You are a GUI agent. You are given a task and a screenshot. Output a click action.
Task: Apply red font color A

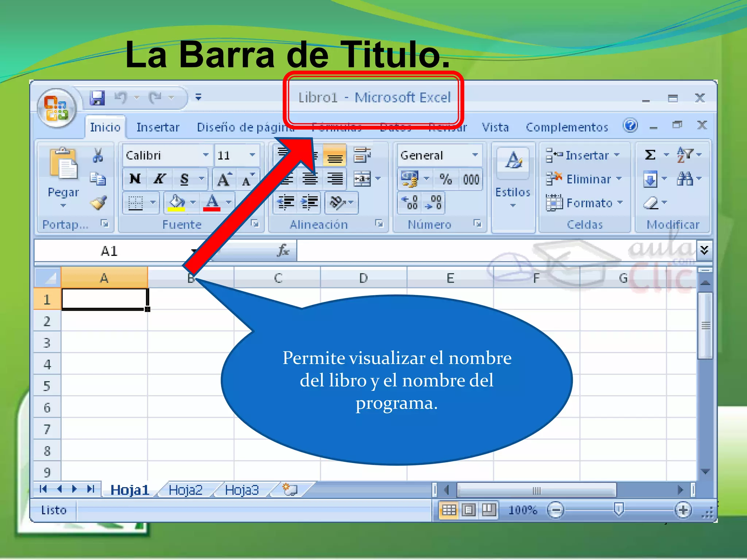(x=212, y=203)
